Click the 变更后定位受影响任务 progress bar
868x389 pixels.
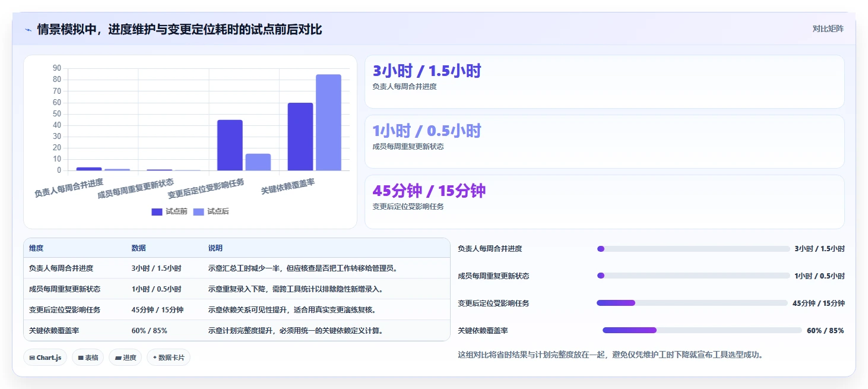point(692,303)
